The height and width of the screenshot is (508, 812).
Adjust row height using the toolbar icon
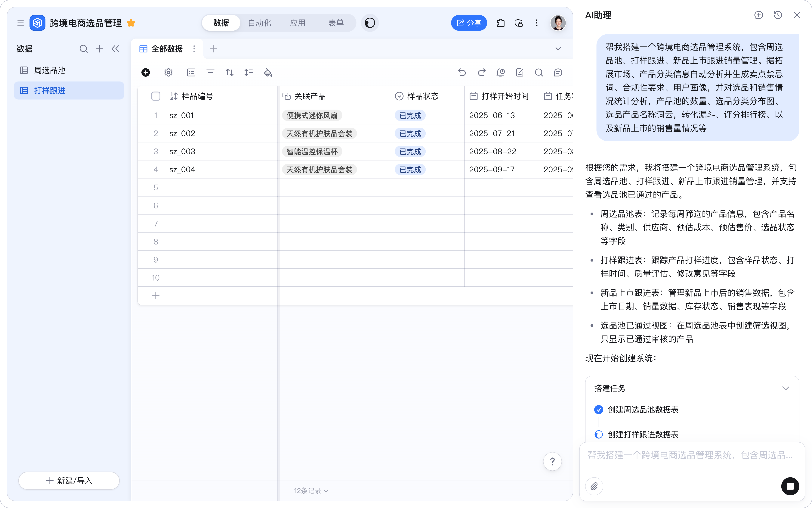[x=249, y=72]
